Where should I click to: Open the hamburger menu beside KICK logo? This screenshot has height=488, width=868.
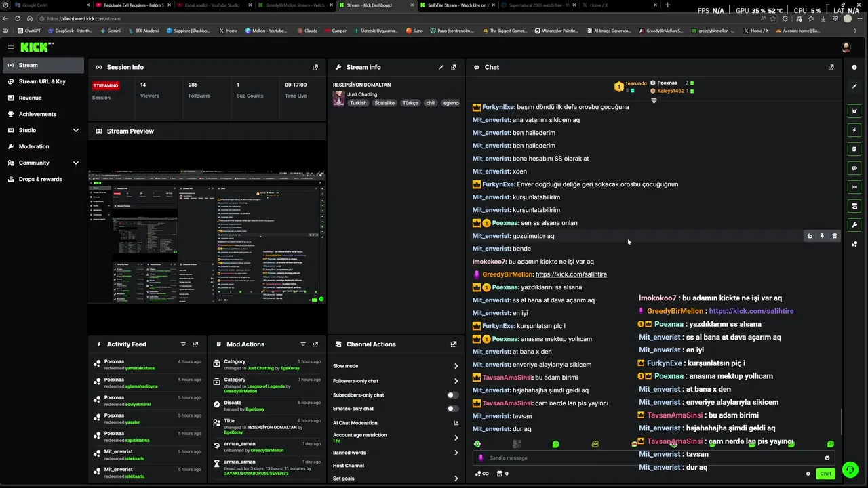pyautogui.click(x=11, y=47)
